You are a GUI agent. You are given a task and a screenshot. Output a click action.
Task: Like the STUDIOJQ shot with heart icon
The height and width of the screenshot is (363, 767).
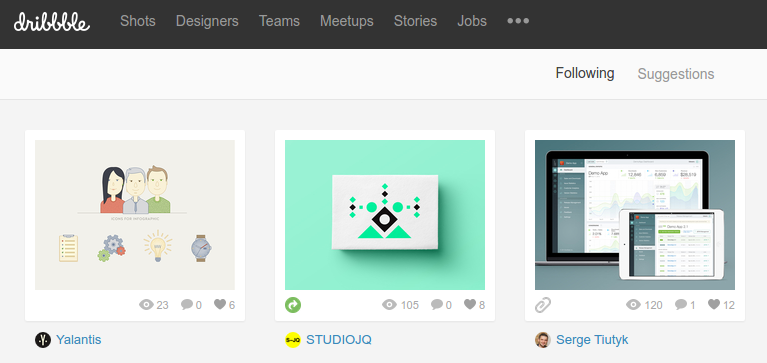[470, 304]
